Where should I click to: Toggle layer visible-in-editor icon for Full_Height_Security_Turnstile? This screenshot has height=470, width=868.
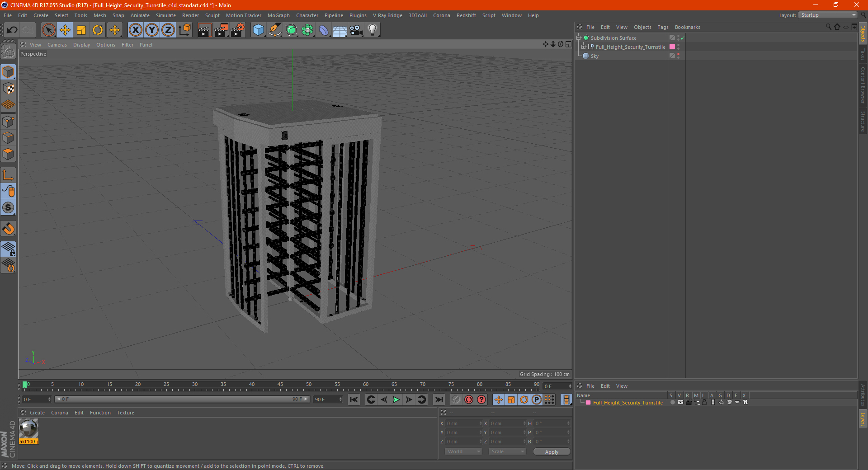[680, 402]
